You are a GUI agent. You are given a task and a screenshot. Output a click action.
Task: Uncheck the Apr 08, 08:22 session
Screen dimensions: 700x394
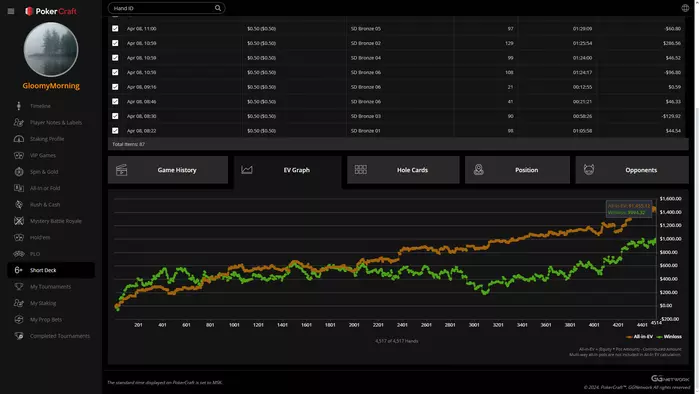(x=115, y=131)
